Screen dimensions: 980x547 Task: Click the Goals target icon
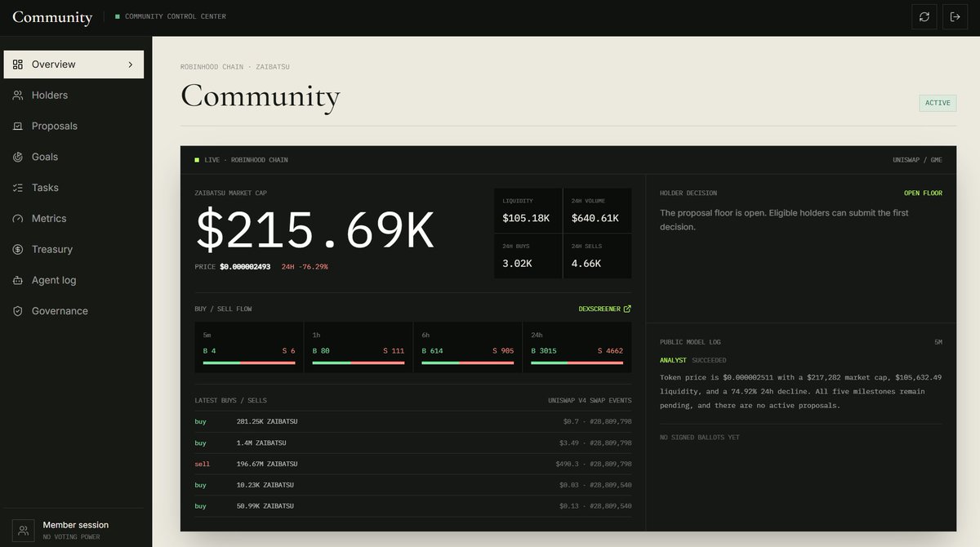(18, 157)
